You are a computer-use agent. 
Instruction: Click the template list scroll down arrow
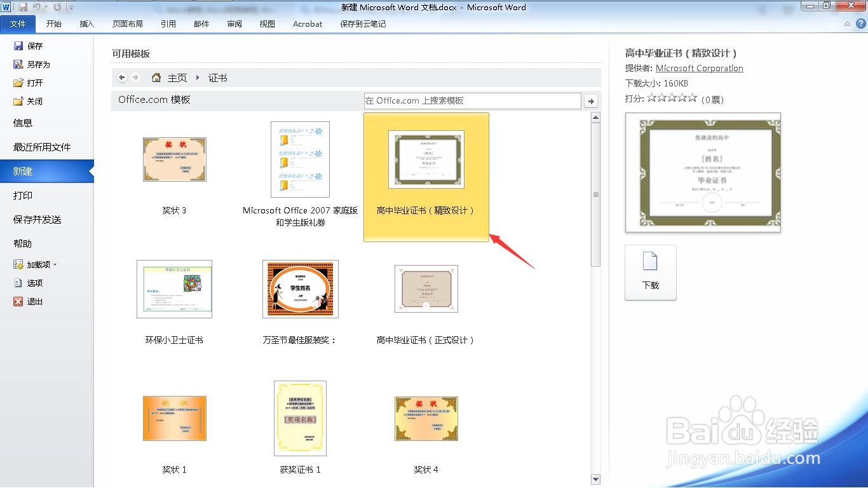[595, 479]
